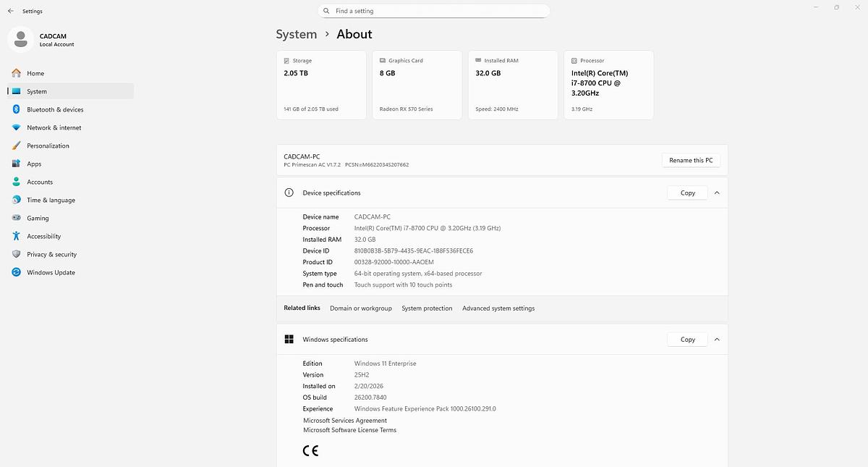This screenshot has height=467, width=868.
Task: Go to Time & language settings
Action: coord(51,200)
